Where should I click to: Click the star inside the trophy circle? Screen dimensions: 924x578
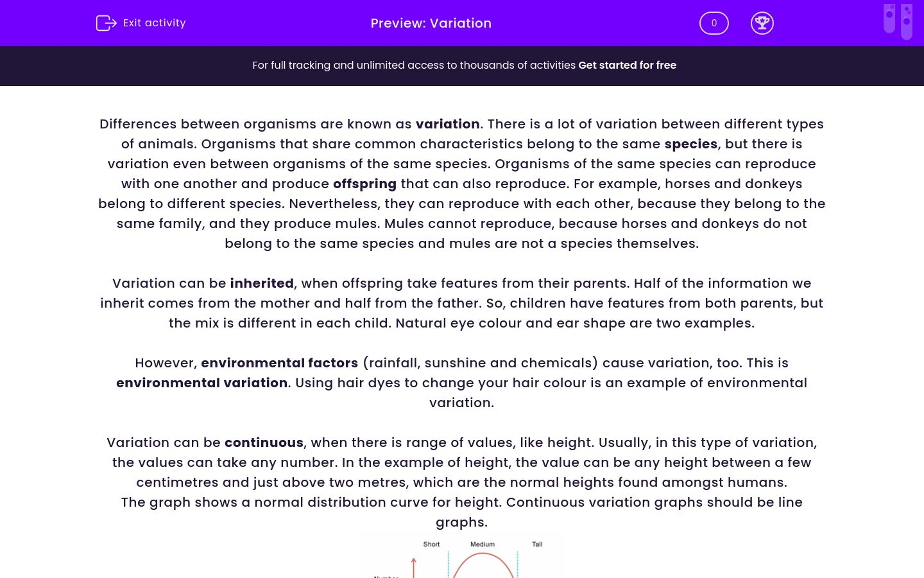762,21
